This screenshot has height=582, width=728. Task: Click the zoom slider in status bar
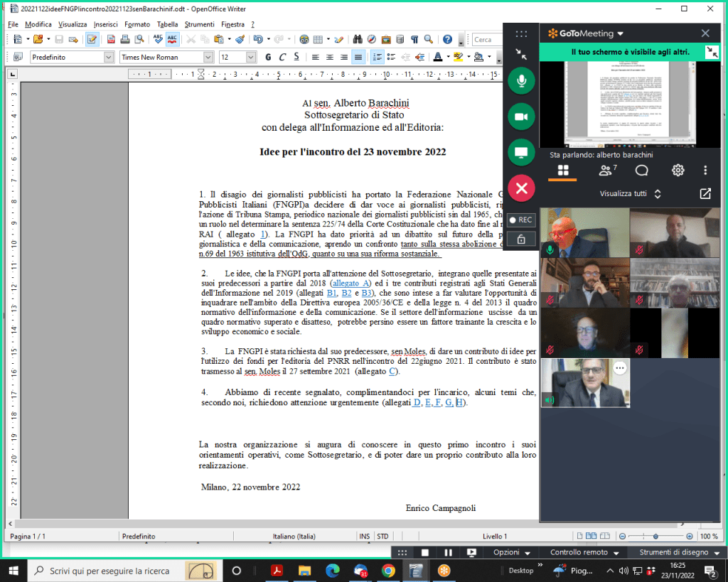tap(655, 537)
